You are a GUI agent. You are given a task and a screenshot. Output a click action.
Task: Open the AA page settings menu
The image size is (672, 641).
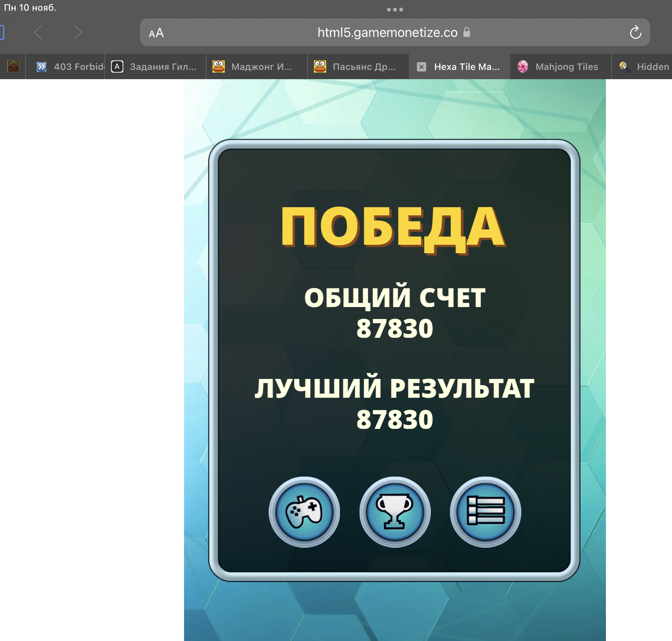[x=156, y=33]
